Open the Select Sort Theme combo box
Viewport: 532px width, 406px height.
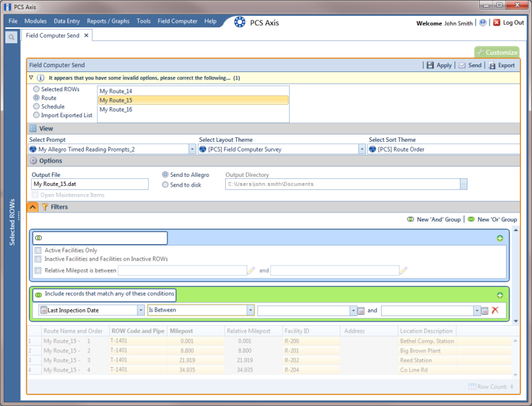tap(443, 149)
